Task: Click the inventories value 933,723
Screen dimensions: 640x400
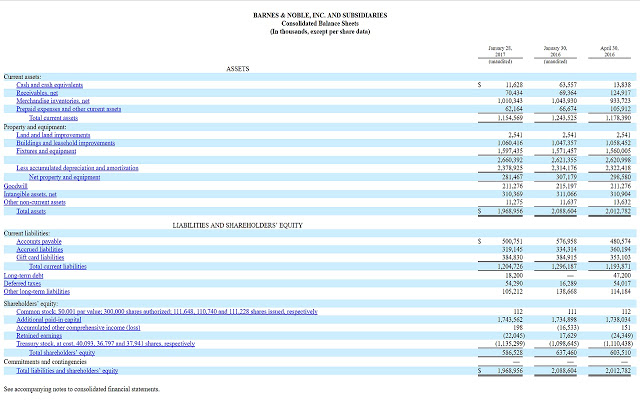Action: (620, 101)
